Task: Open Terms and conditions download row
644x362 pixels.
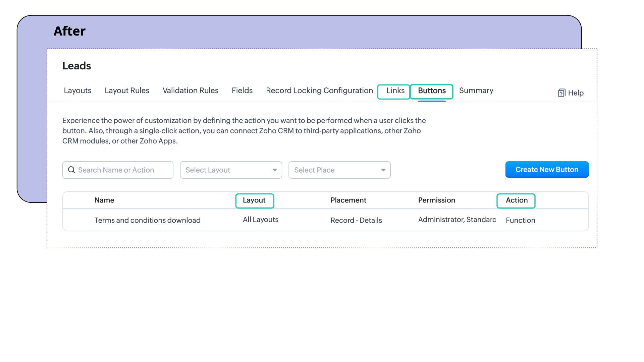Action: (x=147, y=220)
